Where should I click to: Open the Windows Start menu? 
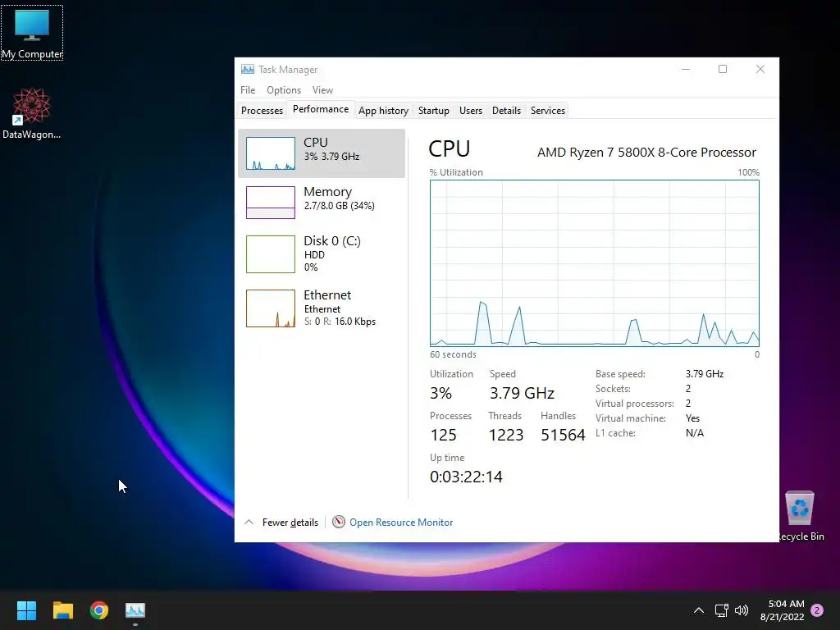pos(26,610)
